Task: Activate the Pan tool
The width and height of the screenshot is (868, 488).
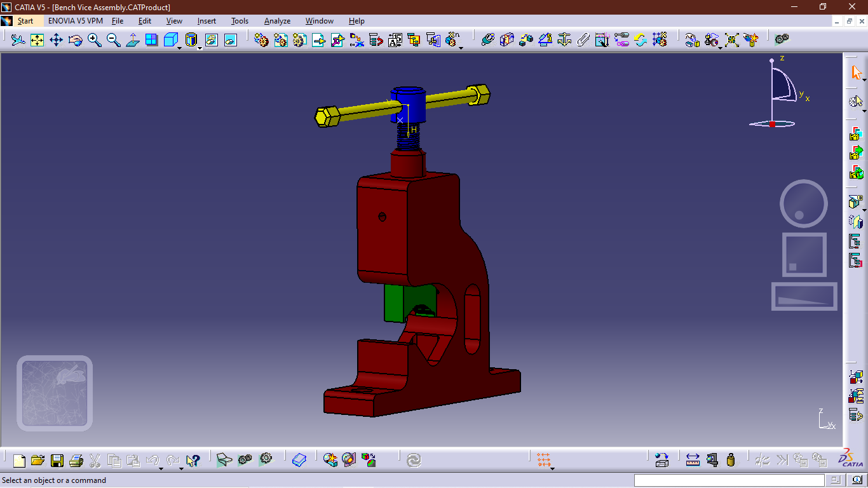Action: 56,39
